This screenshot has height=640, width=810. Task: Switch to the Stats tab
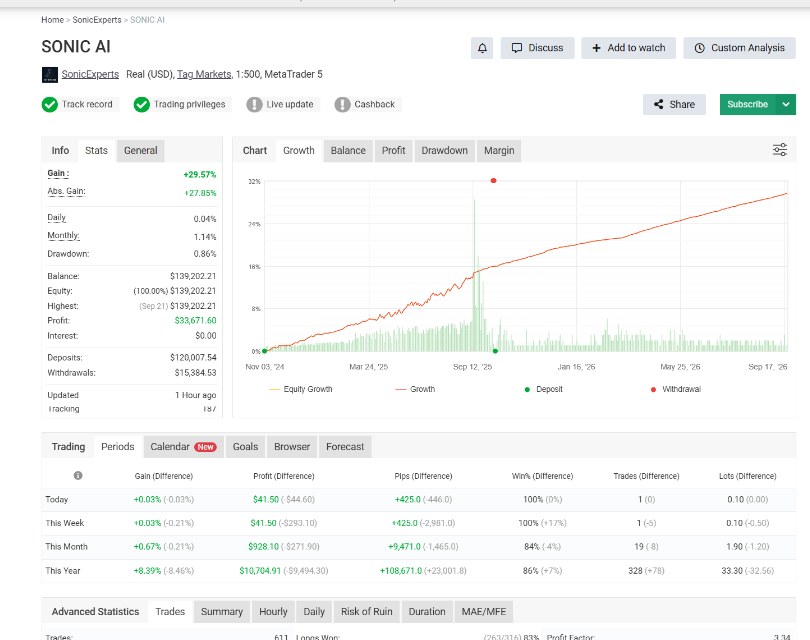pyautogui.click(x=96, y=150)
